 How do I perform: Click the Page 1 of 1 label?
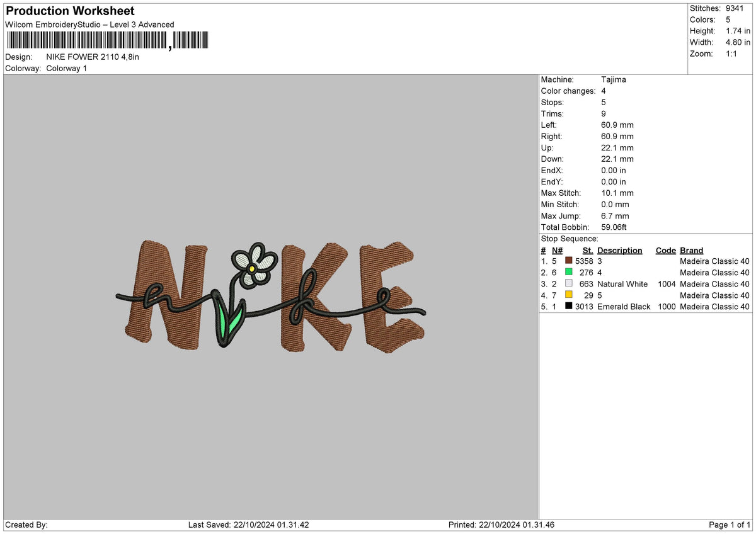(730, 525)
